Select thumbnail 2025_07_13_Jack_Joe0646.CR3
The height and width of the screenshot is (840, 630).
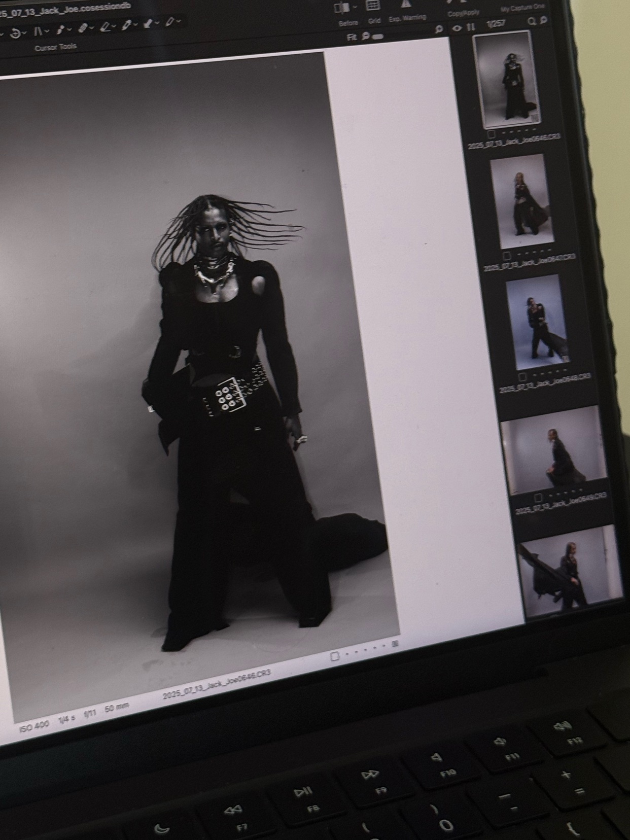507,79
